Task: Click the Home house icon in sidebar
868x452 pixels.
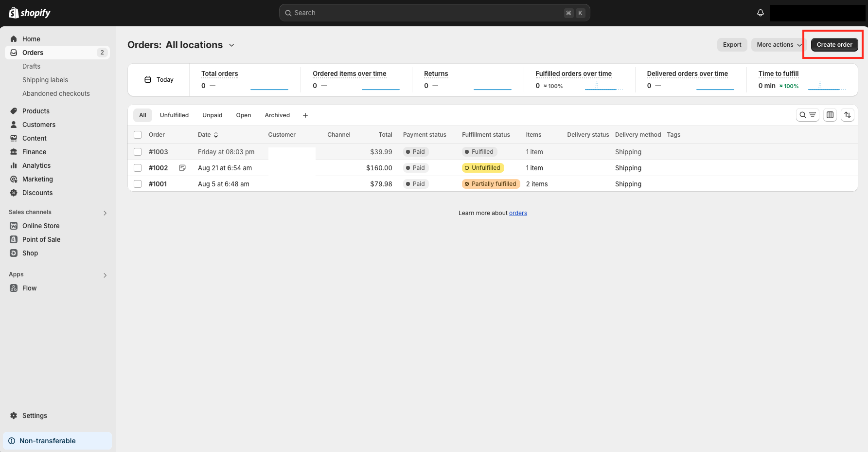Action: click(x=14, y=39)
